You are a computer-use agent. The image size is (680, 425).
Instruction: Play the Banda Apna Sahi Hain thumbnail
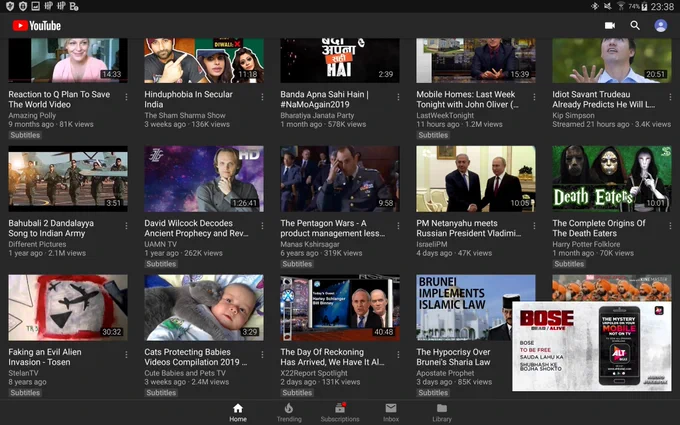[x=340, y=60]
